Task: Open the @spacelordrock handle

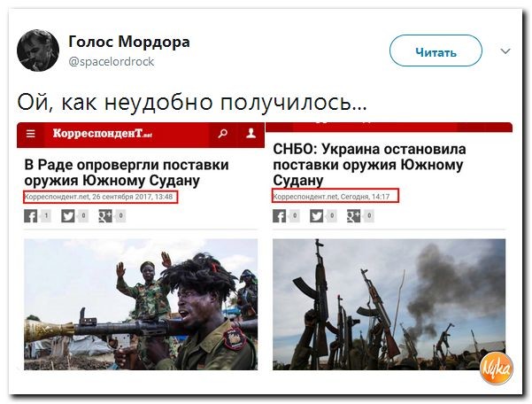Action: [112, 62]
